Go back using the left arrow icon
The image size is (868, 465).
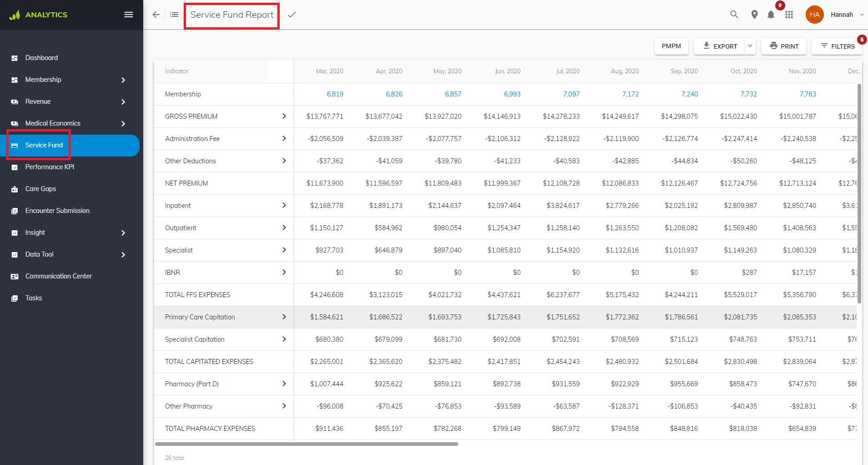pos(156,15)
